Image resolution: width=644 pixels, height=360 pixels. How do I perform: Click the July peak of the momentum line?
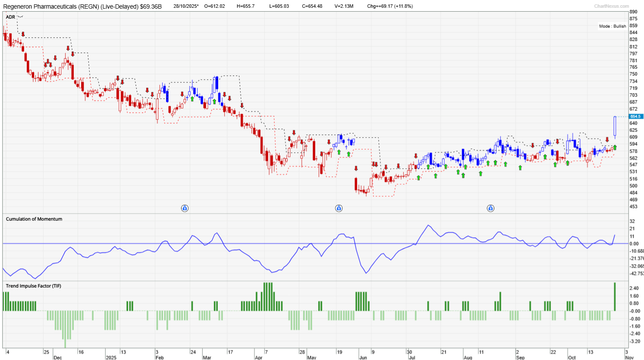coord(428,226)
